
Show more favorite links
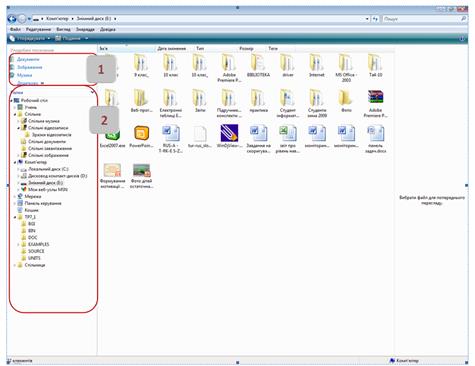[31, 83]
